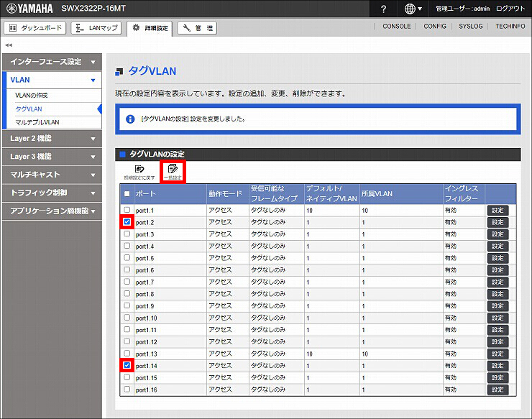
Task: Open the SYSLOG link
Action: [471, 26]
